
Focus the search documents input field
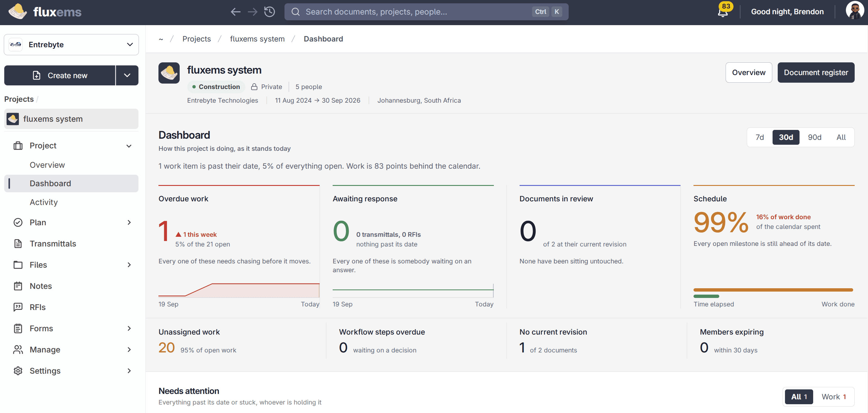[x=426, y=12]
